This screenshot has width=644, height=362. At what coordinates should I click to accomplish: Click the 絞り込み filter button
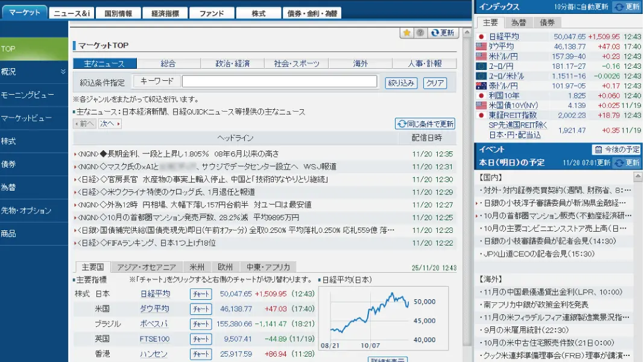pos(401,83)
